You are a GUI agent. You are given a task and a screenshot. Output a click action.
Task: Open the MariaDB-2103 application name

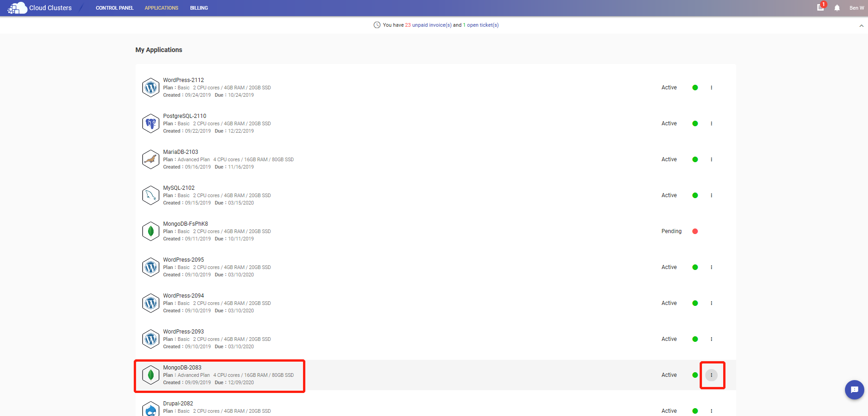tap(180, 152)
